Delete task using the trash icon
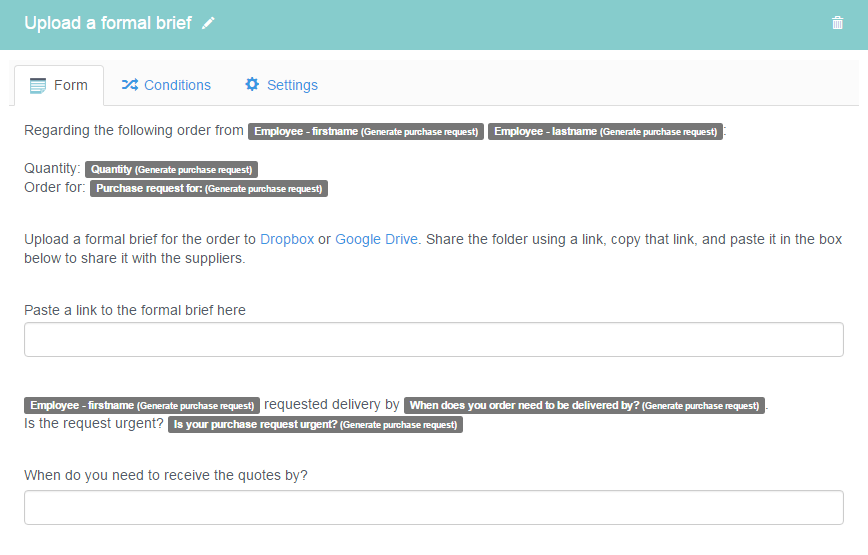This screenshot has height=555, width=868. [x=837, y=23]
